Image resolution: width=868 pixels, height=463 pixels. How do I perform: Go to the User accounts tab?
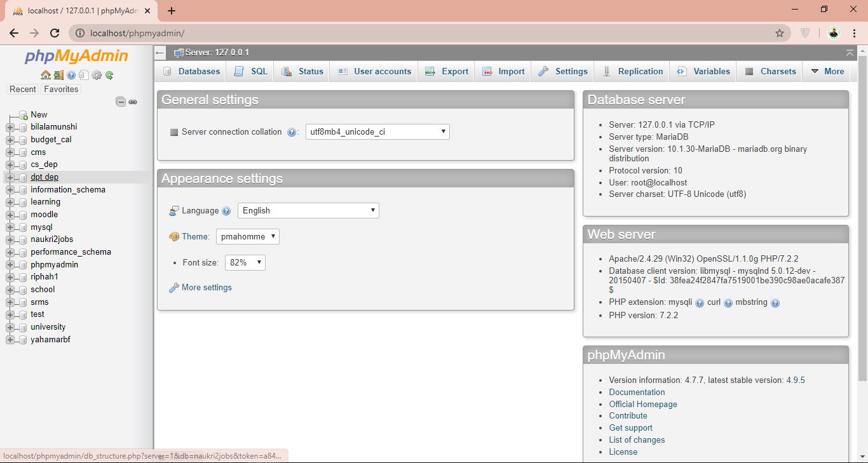[374, 72]
